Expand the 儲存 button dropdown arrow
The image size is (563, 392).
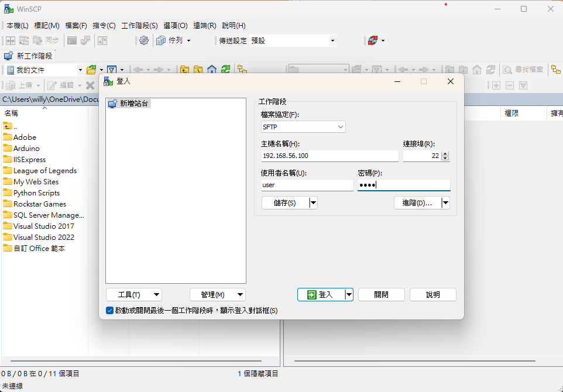(x=313, y=203)
